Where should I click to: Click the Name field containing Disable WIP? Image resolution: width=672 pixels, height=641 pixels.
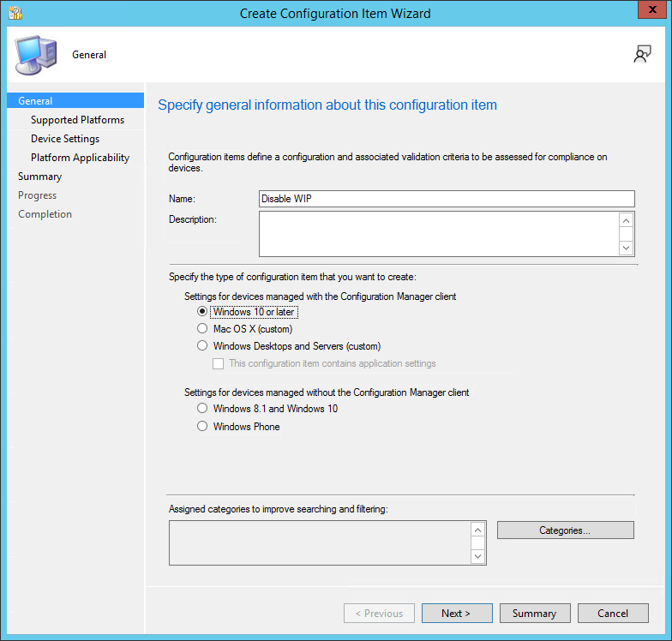click(x=446, y=199)
